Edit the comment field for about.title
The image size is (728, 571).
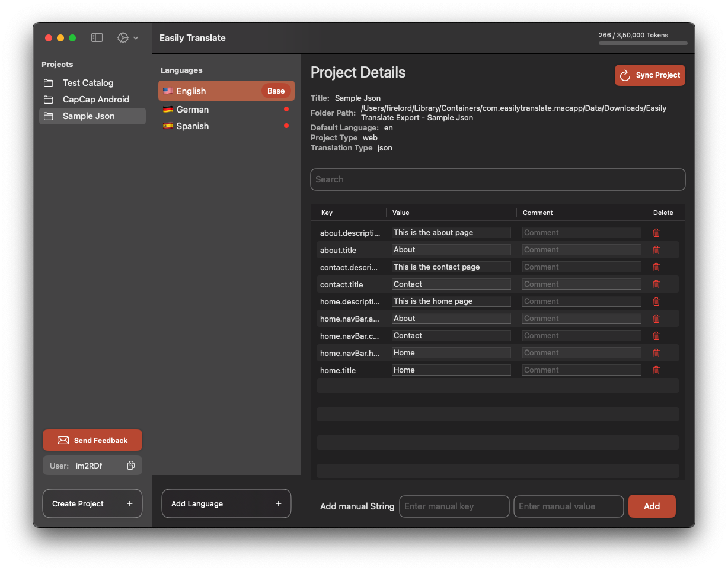(x=582, y=250)
